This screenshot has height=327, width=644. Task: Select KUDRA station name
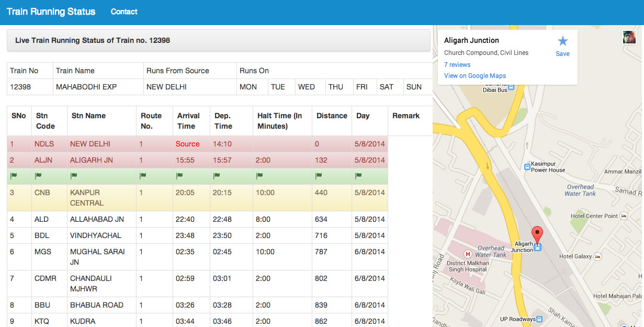(83, 321)
